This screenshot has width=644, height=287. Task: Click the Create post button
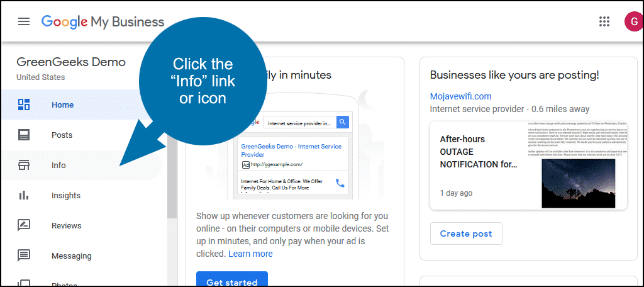[466, 234]
